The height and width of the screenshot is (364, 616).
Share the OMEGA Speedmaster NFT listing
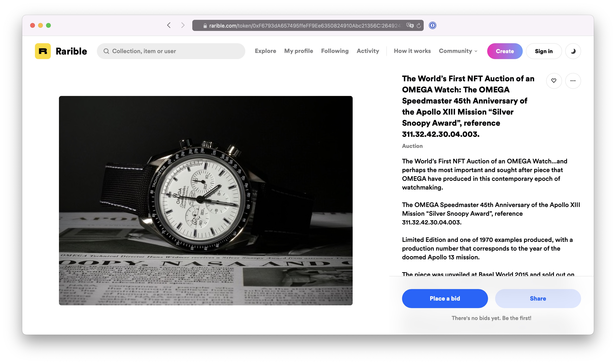click(537, 299)
